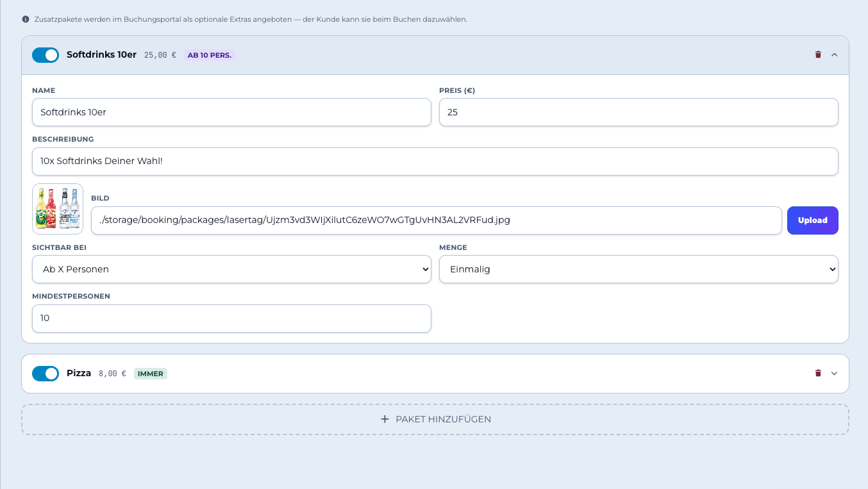The image size is (868, 489).
Task: Click the PREIS (€) label
Action: click(x=457, y=90)
